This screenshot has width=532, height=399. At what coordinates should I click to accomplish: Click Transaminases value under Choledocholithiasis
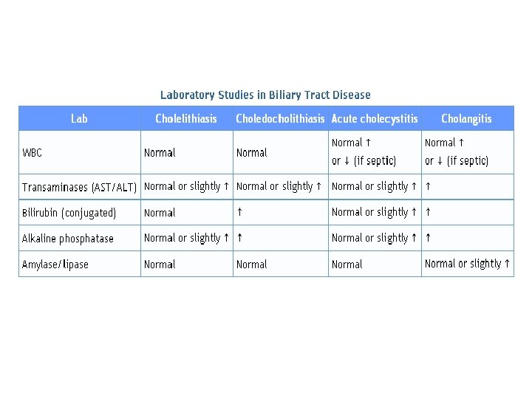tap(279, 186)
